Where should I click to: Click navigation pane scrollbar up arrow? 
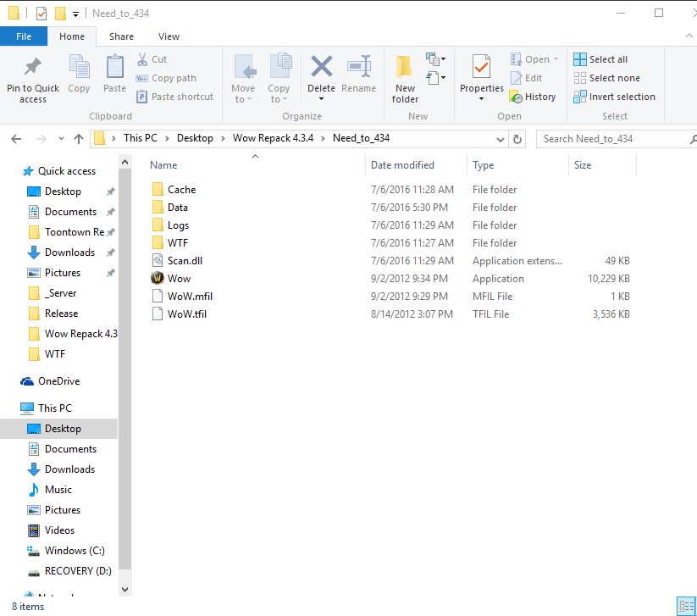[x=124, y=163]
